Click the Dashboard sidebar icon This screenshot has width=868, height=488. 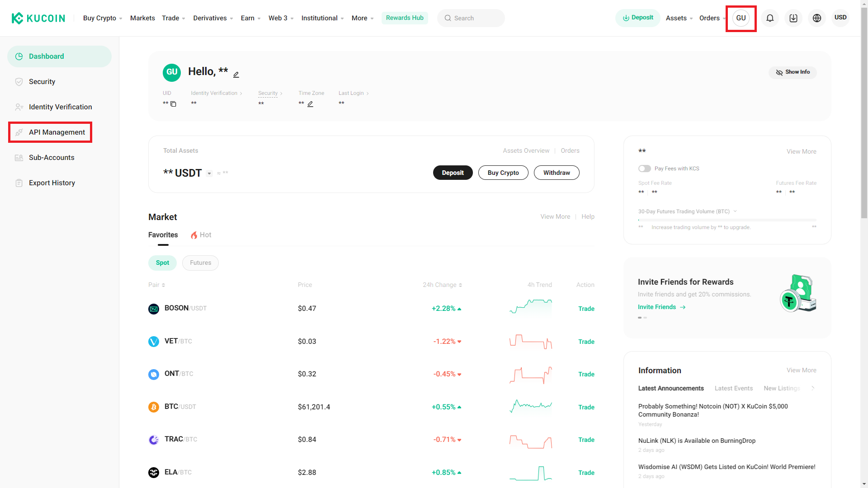19,56
